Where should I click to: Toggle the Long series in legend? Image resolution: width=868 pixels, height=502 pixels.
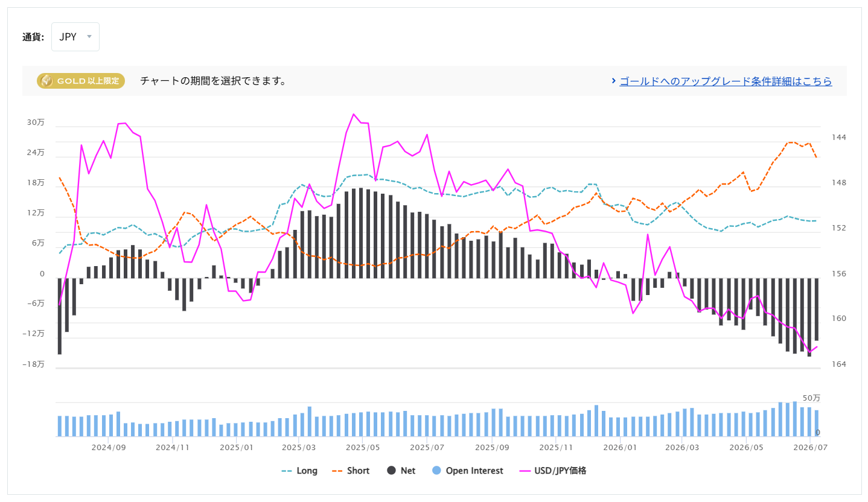coord(299,471)
